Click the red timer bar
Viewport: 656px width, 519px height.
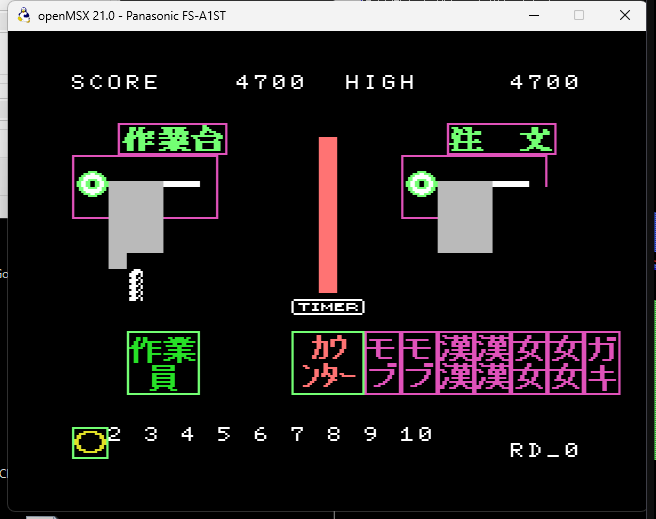(328, 214)
